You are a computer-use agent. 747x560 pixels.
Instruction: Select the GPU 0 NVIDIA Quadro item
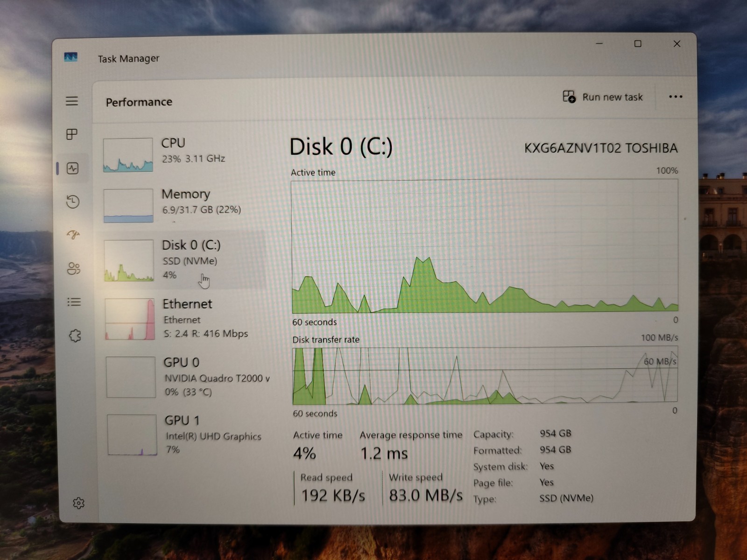(x=187, y=377)
